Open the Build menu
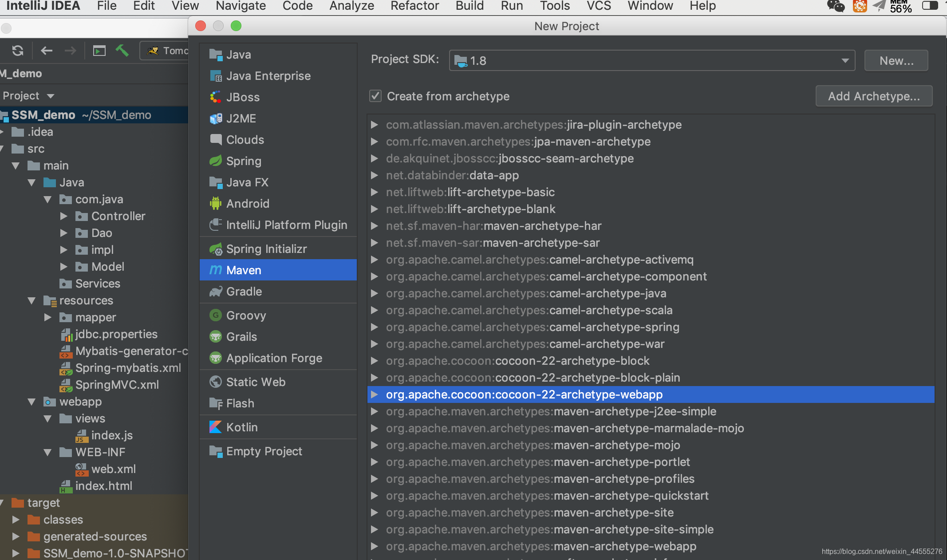The image size is (947, 560). pyautogui.click(x=470, y=6)
